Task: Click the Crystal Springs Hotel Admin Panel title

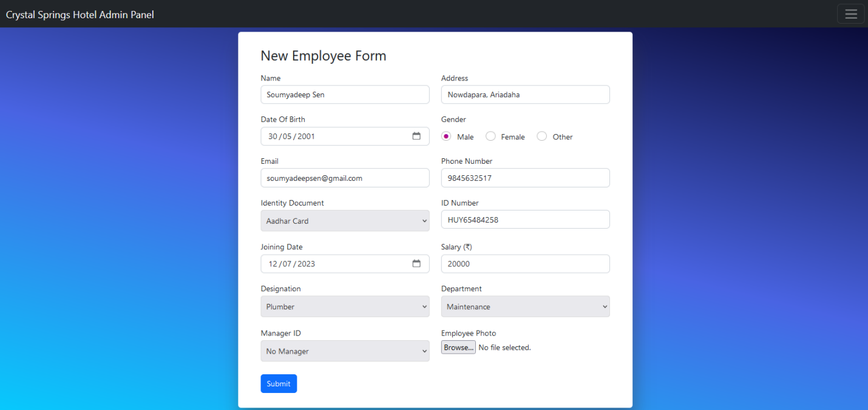Action: 80,15
